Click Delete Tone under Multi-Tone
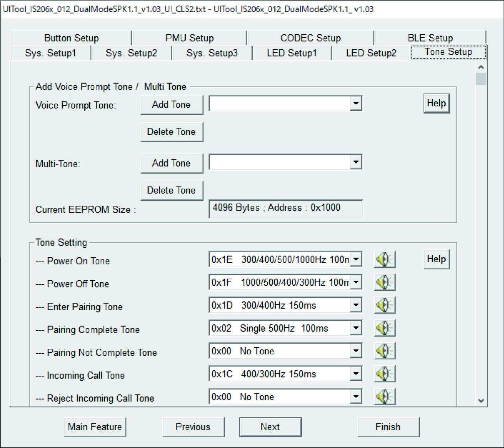This screenshot has width=504, height=448. click(x=172, y=190)
